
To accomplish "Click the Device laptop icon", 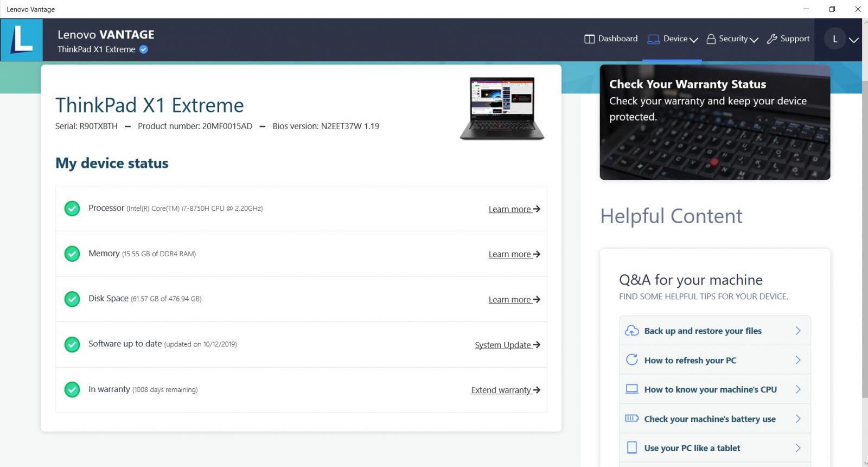I will [654, 39].
